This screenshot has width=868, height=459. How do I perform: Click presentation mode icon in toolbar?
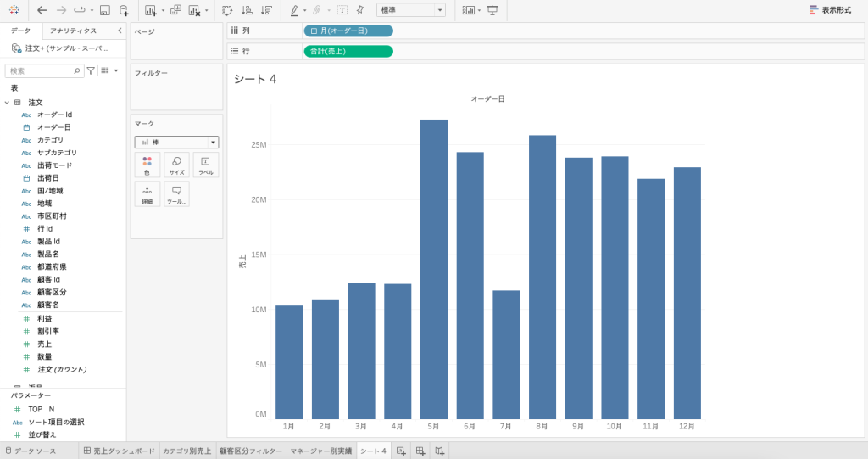pos(492,10)
